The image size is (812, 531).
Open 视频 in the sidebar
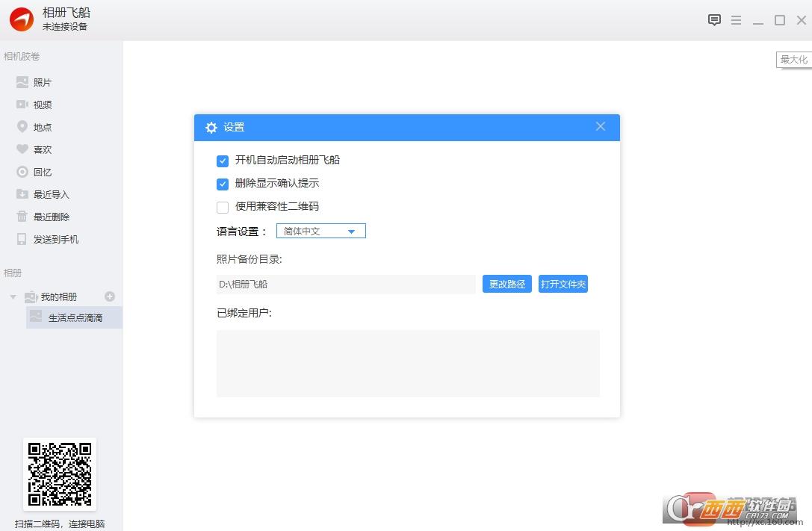pos(43,105)
